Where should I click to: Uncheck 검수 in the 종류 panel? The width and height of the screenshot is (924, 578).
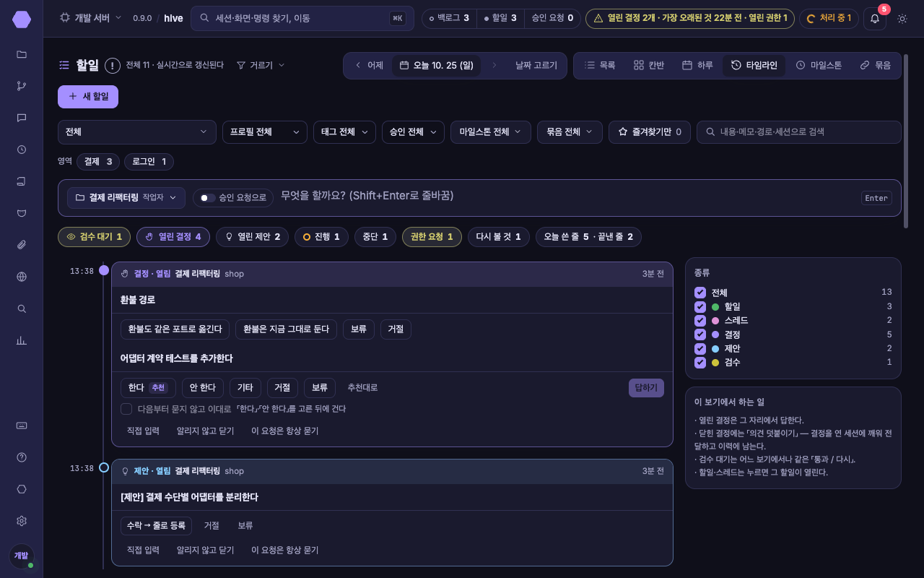[x=700, y=362]
